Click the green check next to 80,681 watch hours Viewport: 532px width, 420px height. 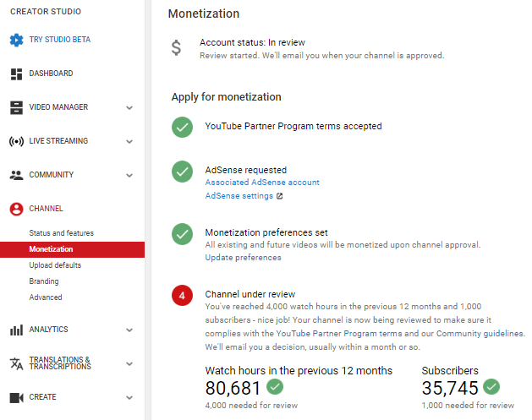click(275, 387)
